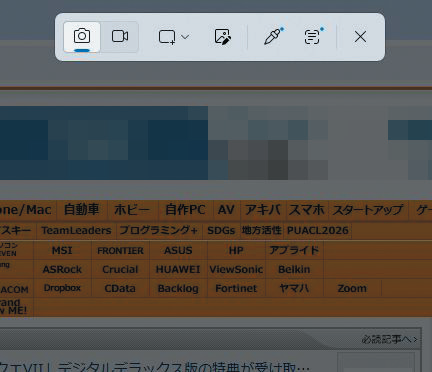Open the Zoom sponsor link
Viewport: 432px width, 372px height.
tap(352, 288)
